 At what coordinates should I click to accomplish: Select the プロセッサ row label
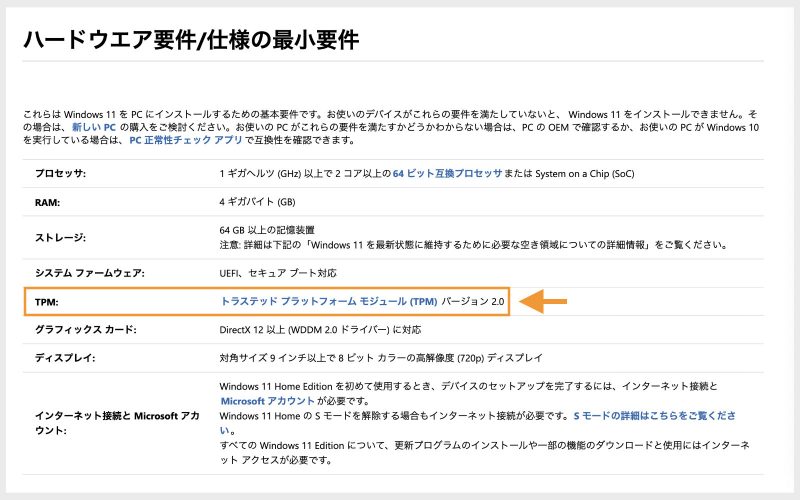[x=61, y=174]
